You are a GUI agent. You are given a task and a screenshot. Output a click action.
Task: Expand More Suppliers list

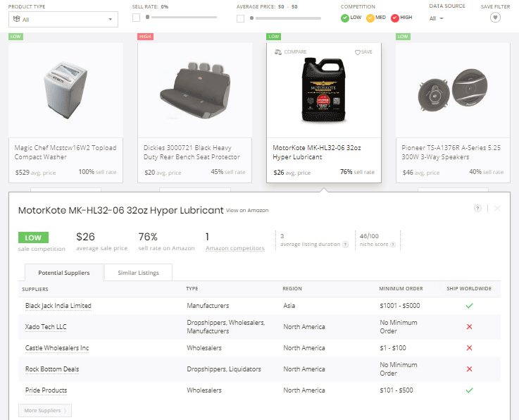point(45,410)
